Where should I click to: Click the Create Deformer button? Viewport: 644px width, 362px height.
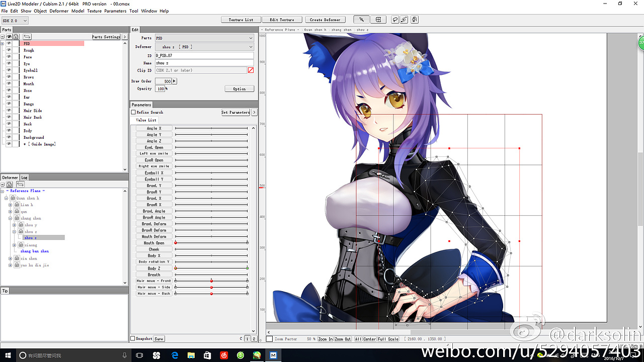click(x=325, y=20)
